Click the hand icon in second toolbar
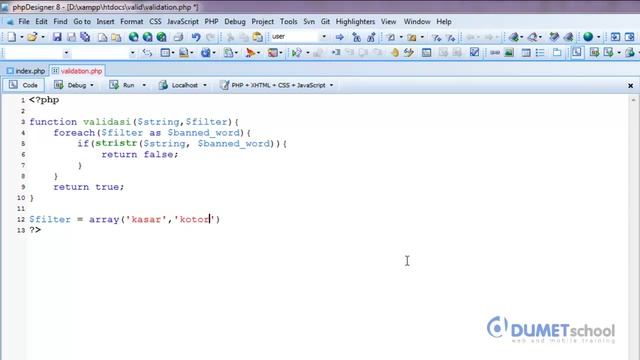Viewport: 640px width, 360px height. coord(394,53)
